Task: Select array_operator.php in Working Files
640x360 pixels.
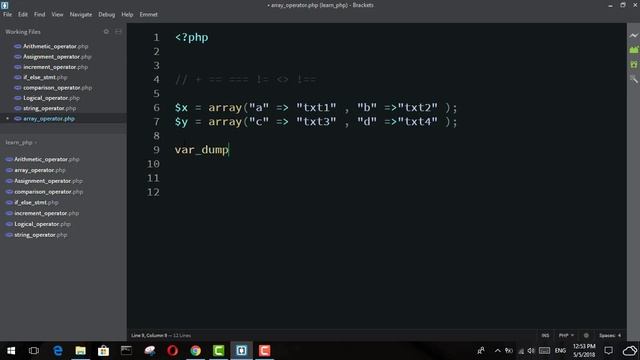Action: point(49,119)
